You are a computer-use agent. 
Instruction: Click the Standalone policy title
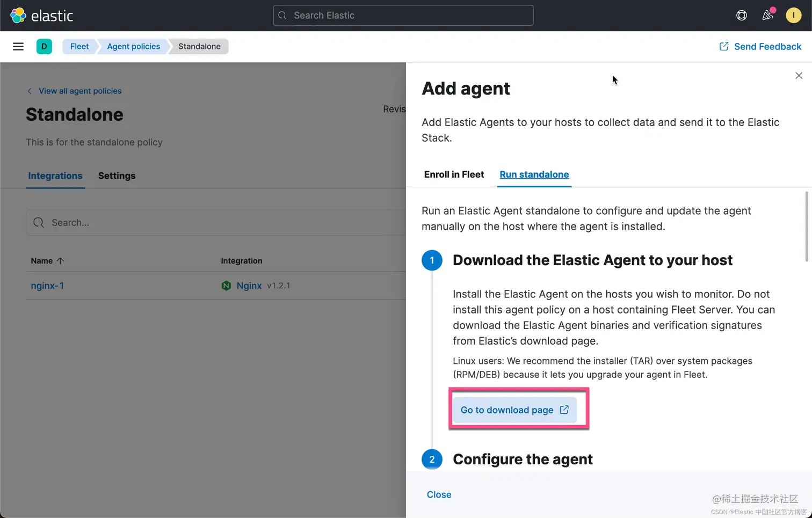(75, 114)
